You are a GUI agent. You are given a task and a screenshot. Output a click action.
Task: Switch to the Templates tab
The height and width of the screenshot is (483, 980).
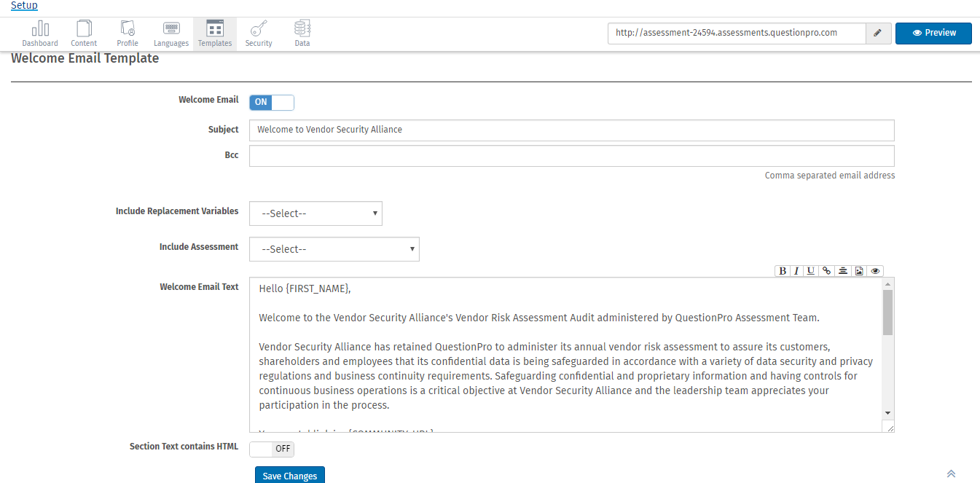click(x=214, y=33)
